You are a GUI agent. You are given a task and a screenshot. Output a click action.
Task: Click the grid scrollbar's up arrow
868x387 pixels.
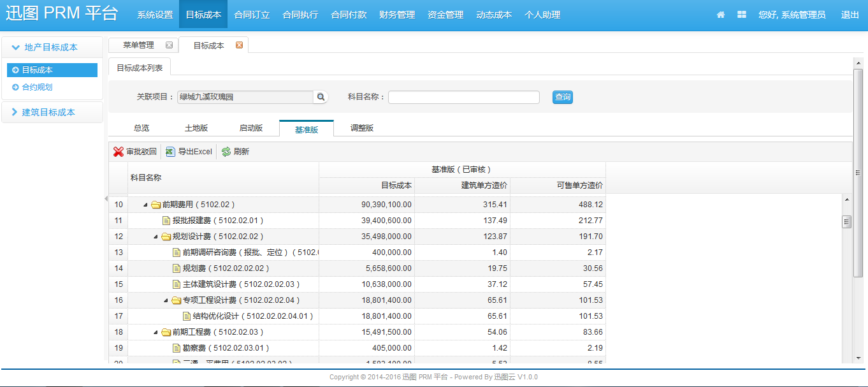click(847, 200)
